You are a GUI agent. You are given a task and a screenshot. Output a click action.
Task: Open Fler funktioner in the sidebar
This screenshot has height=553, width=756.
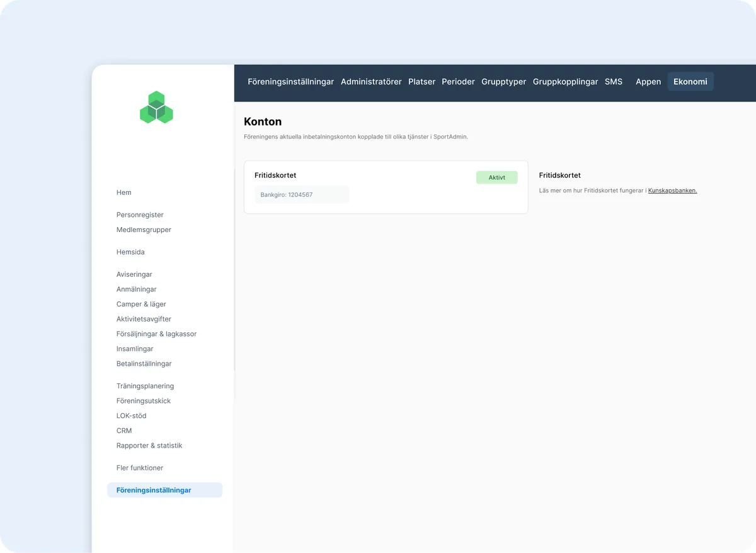coord(140,468)
